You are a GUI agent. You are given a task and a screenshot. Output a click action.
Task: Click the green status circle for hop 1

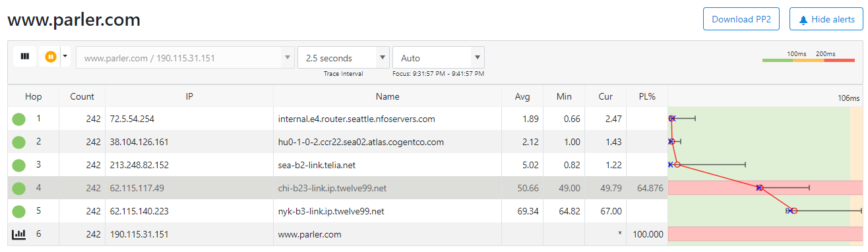[x=19, y=119]
